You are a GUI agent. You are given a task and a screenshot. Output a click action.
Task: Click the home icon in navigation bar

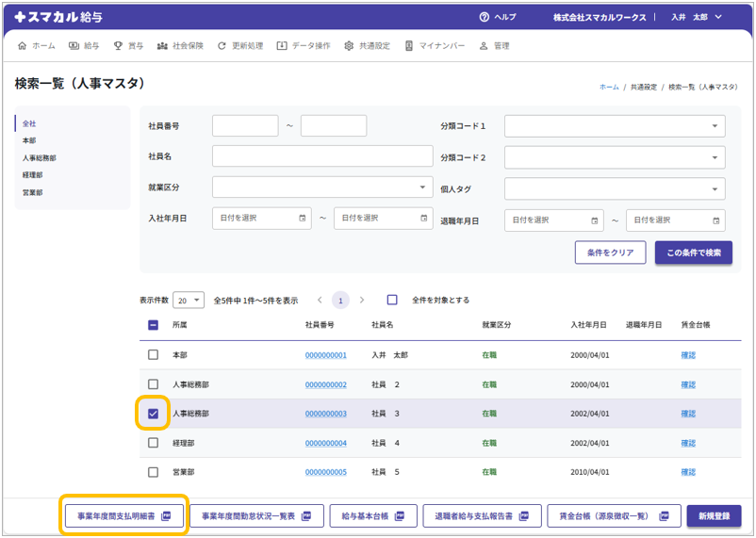tap(23, 45)
